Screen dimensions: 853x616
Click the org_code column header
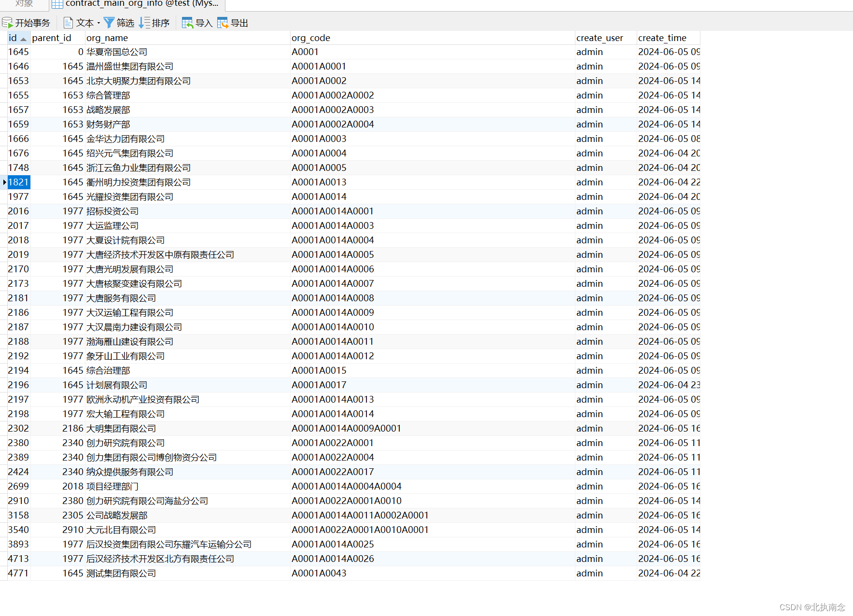click(432, 38)
